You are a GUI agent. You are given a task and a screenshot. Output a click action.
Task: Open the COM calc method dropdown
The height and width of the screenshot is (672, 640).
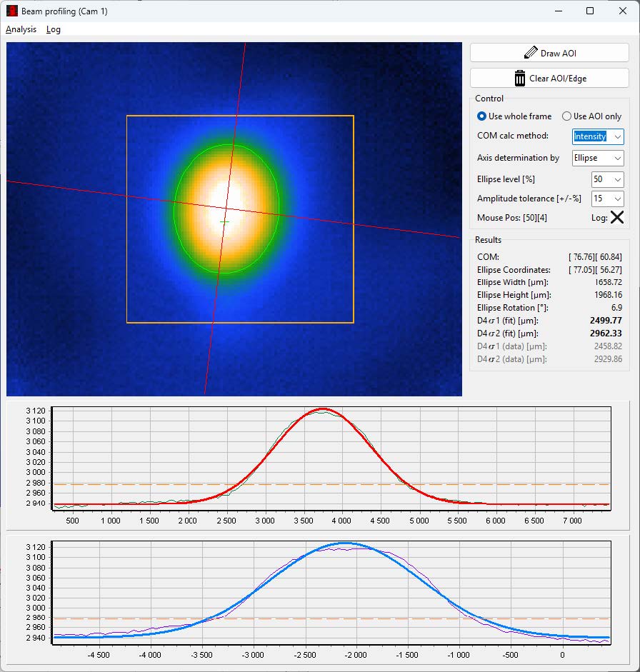[619, 136]
